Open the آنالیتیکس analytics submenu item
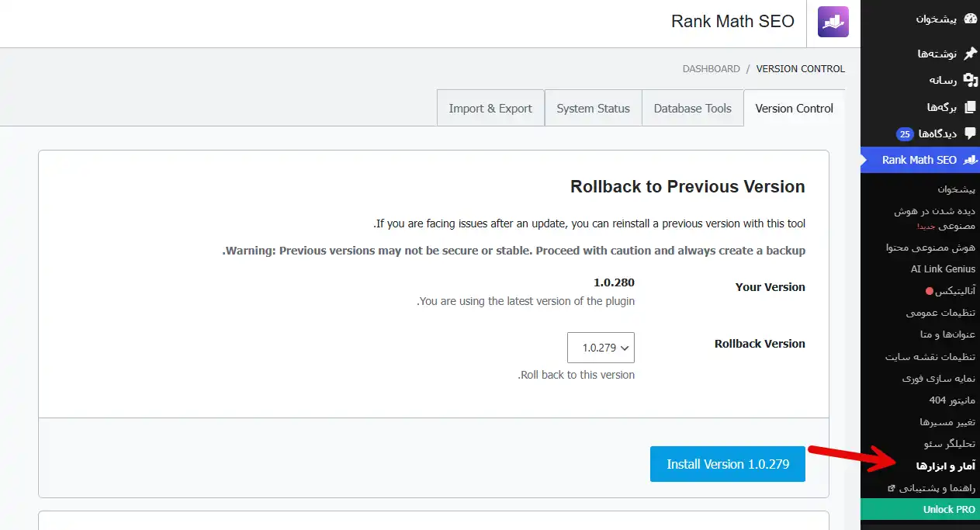Viewport: 980px width, 530px height. tap(956, 291)
